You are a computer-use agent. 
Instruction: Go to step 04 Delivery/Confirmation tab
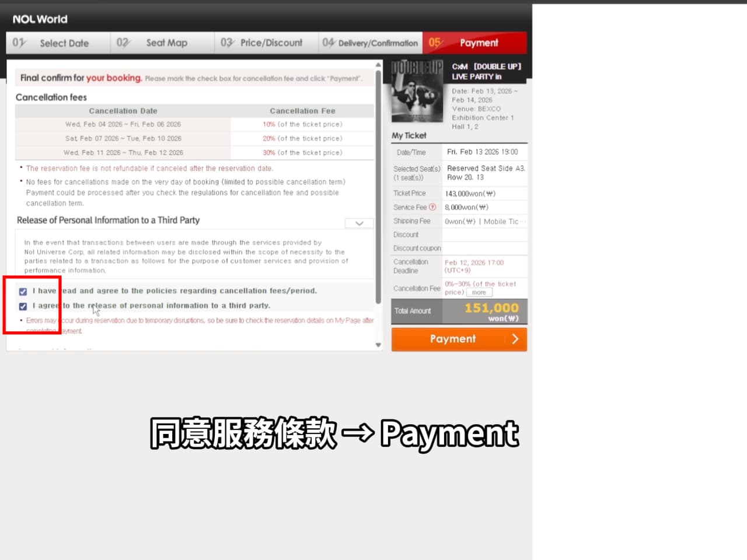click(371, 43)
